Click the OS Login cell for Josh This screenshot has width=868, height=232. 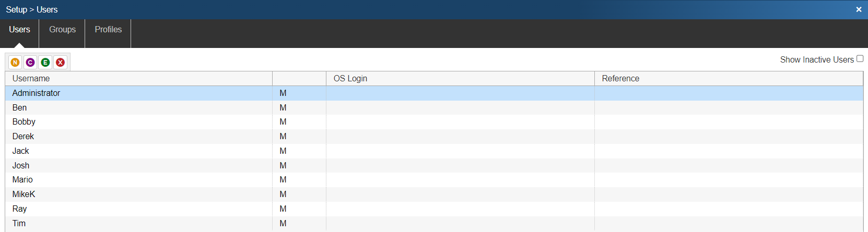460,166
